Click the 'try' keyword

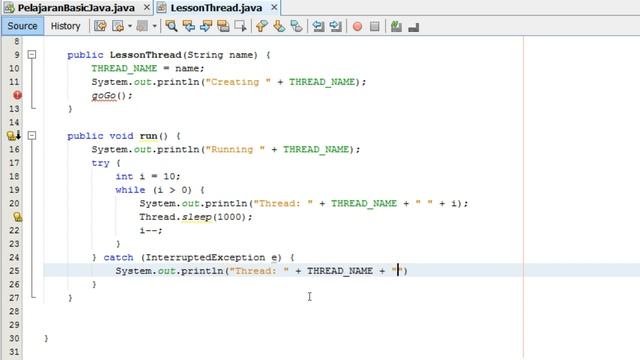[100, 163]
